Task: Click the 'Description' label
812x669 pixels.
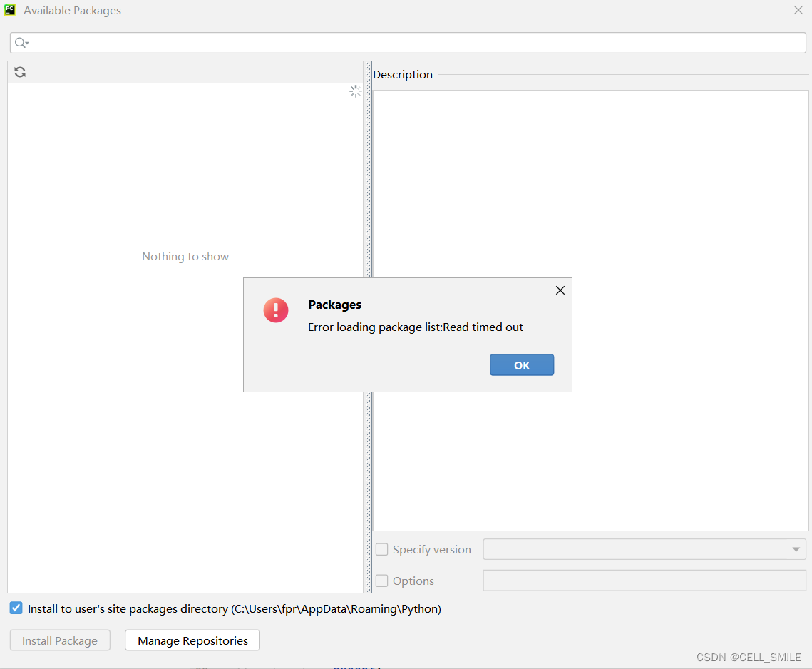Action: coord(402,75)
